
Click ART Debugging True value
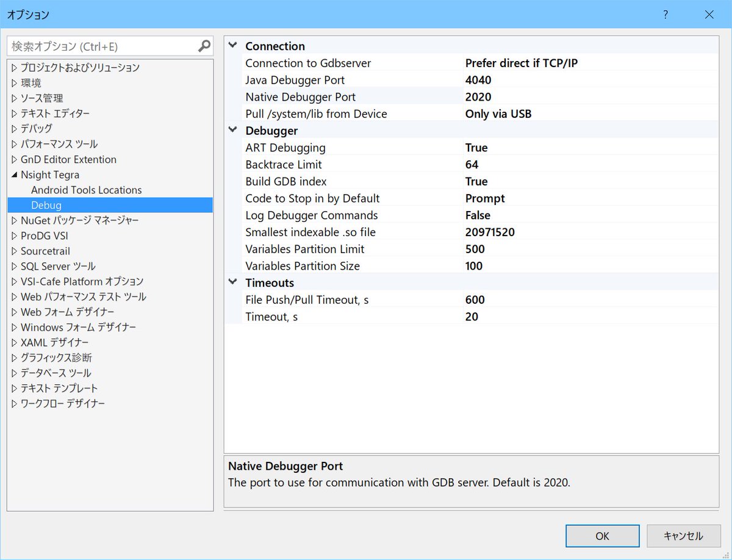point(476,148)
